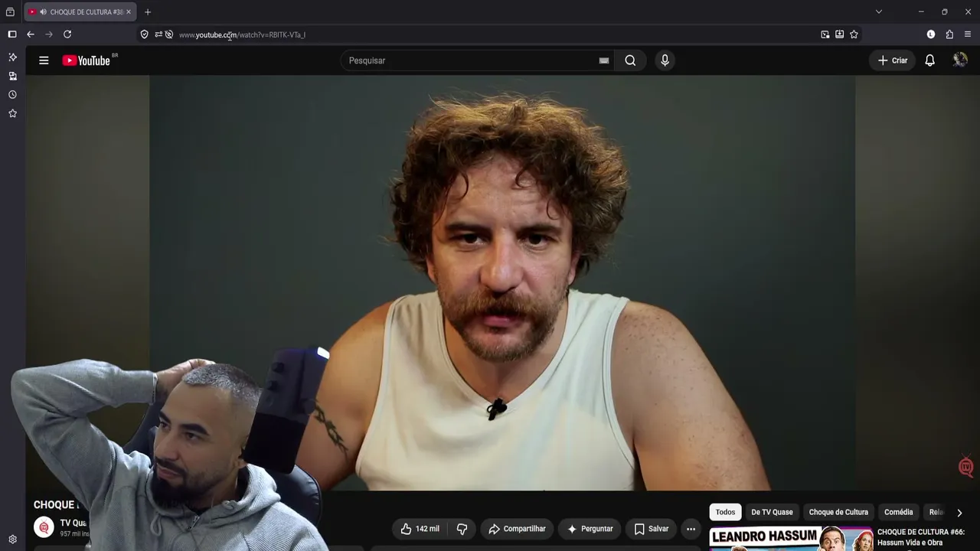Image resolution: width=980 pixels, height=551 pixels.
Task: Expand the list all tabs chevron
Action: click(x=879, y=11)
